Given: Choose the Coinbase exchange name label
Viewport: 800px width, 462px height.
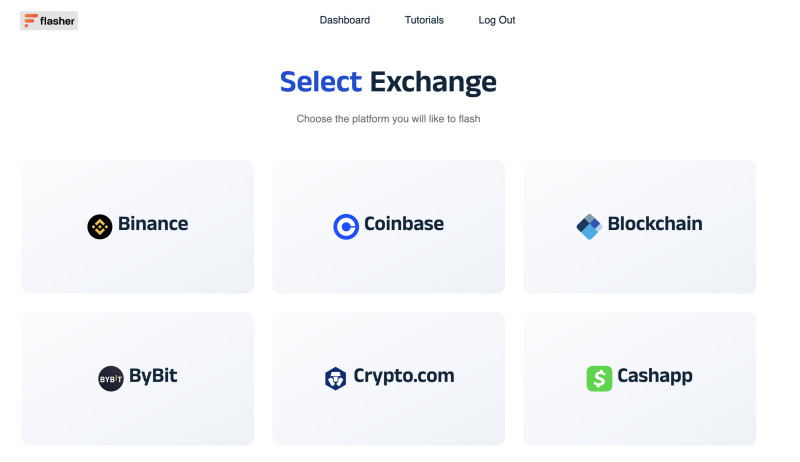Looking at the screenshot, I should coord(404,224).
